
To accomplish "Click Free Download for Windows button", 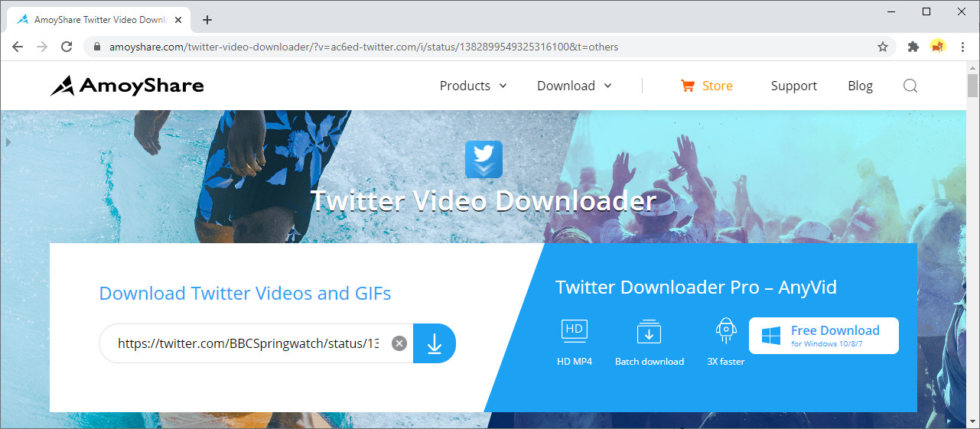I will (x=823, y=336).
